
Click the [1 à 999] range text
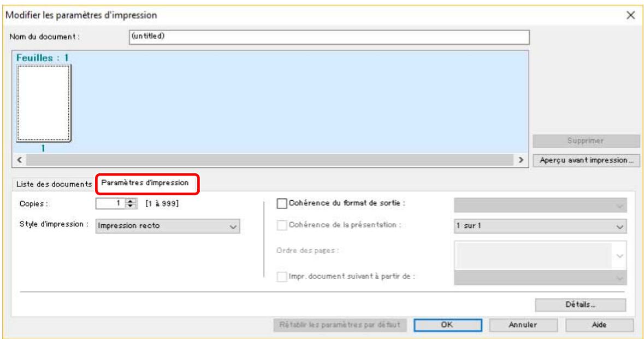162,203
